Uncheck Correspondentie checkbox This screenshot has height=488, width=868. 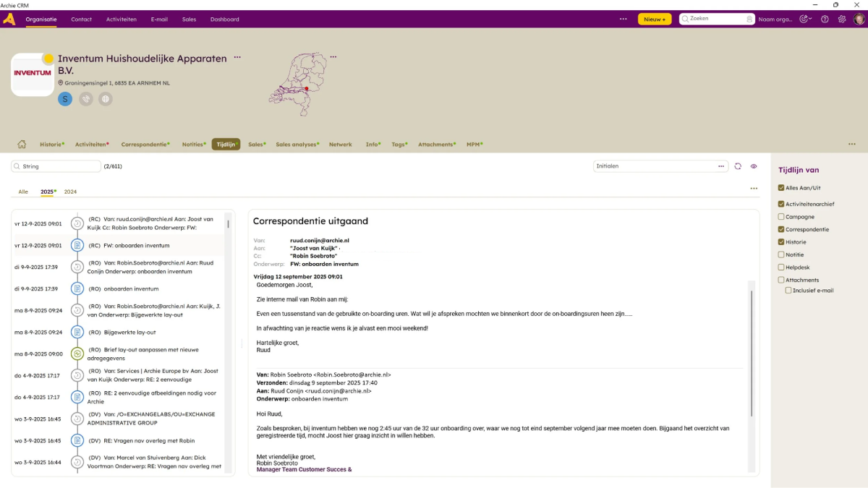pos(781,229)
